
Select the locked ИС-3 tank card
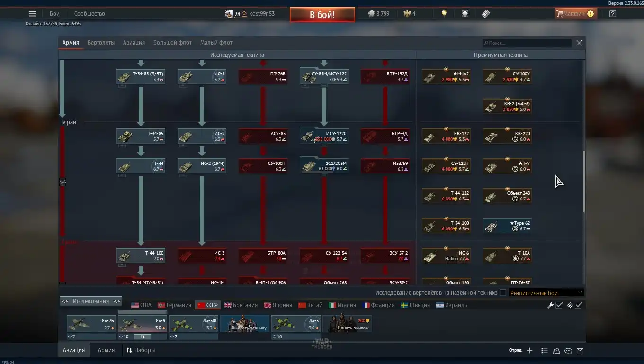202,255
